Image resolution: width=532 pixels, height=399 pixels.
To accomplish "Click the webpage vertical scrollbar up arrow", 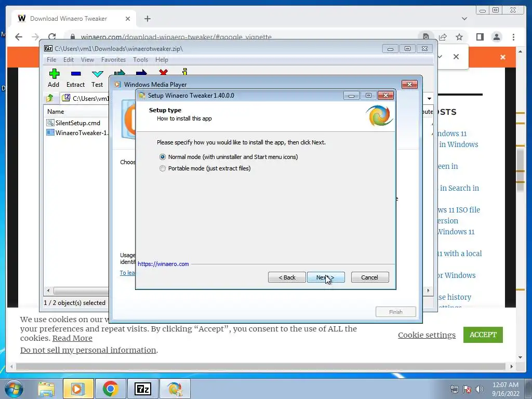I will 520,51.
